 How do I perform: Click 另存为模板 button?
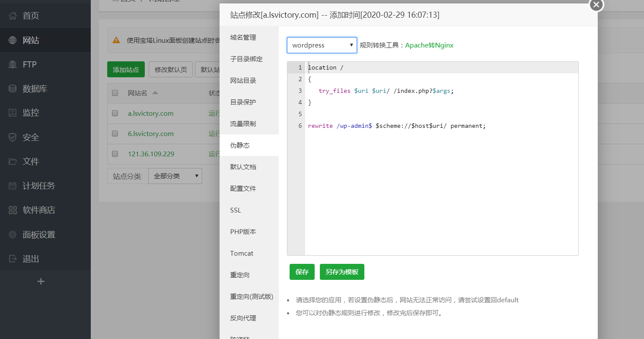point(342,272)
